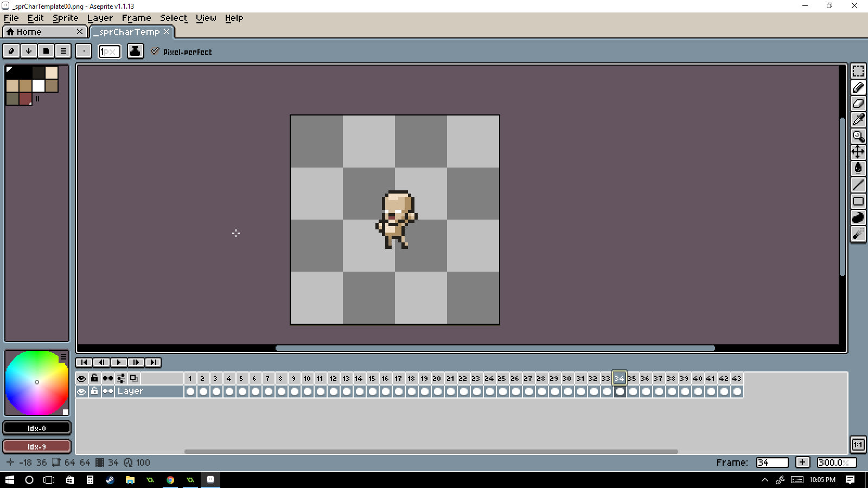868x488 pixels.
Task: Select the Eraser tool
Action: click(858, 104)
